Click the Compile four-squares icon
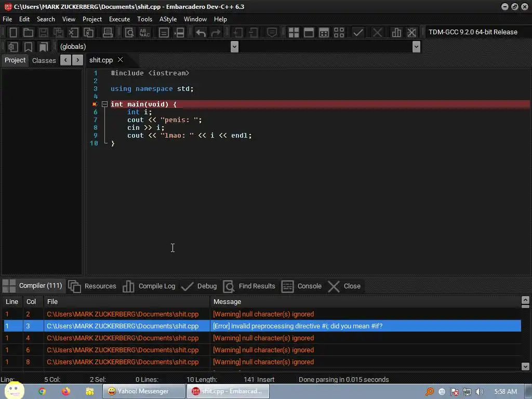 click(x=294, y=33)
